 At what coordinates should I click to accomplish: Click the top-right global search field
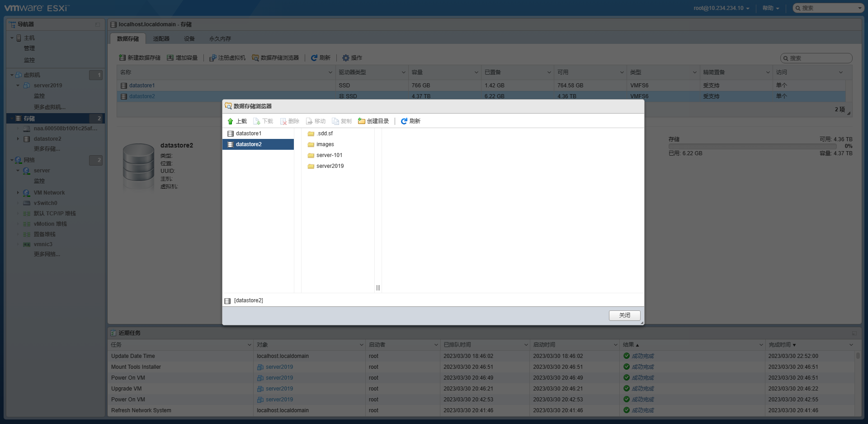[x=828, y=8]
